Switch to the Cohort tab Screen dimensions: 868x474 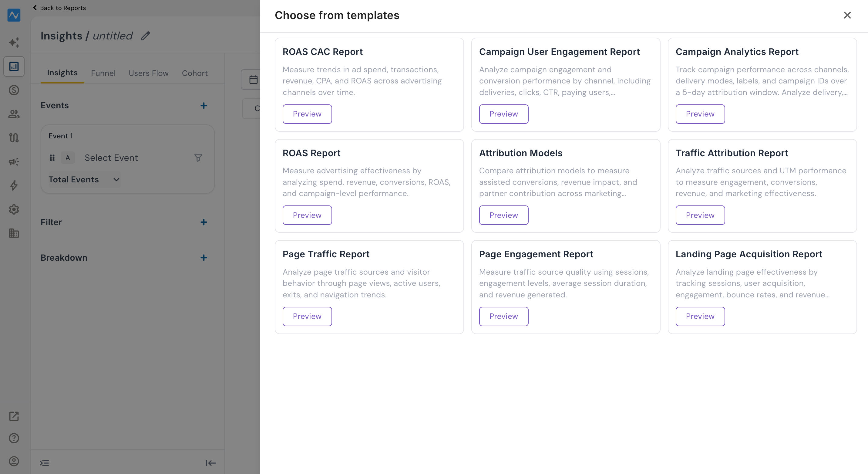point(195,73)
